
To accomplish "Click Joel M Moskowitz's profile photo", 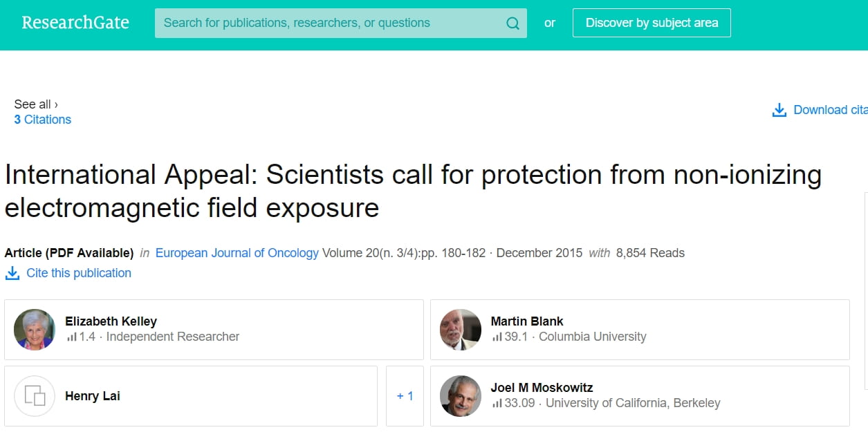I will coord(461,396).
